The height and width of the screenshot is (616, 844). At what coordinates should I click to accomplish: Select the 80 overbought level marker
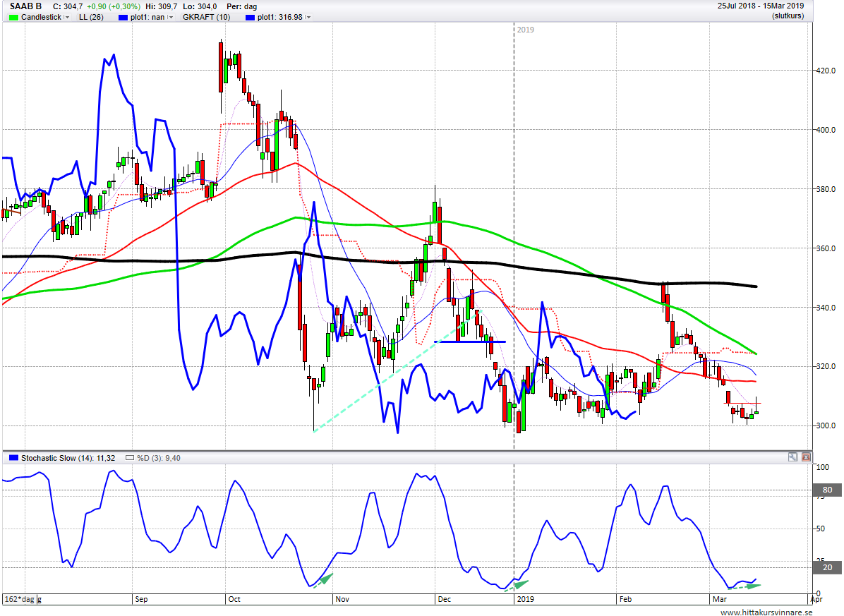(827, 490)
